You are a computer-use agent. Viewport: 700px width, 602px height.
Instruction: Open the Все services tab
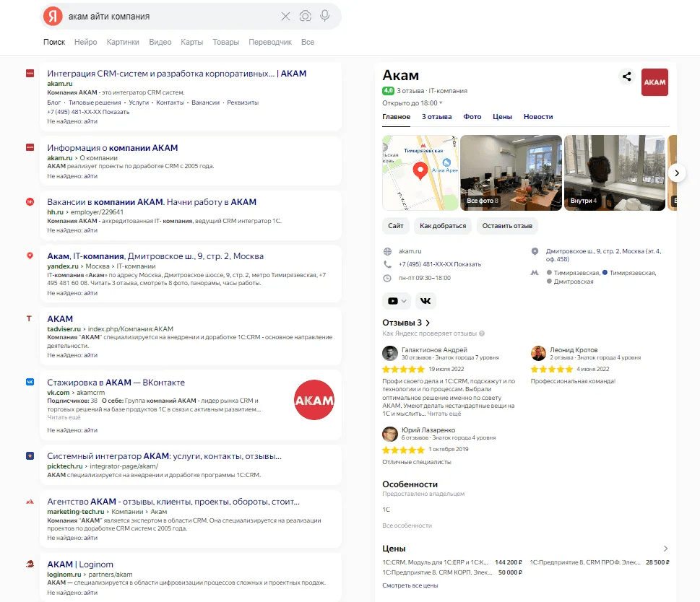pyautogui.click(x=308, y=42)
